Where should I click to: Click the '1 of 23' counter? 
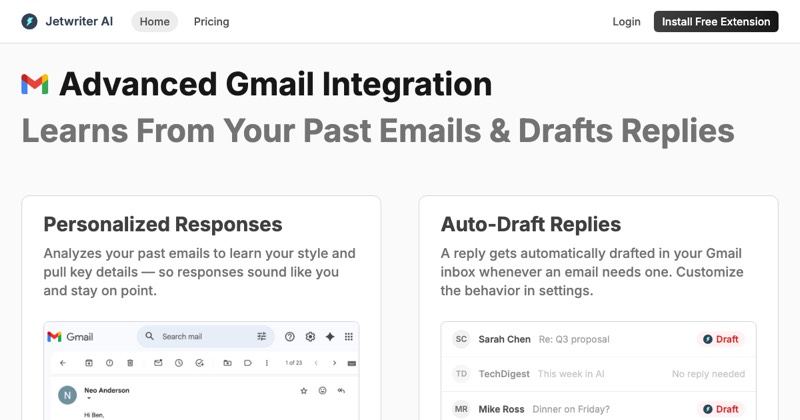click(293, 363)
